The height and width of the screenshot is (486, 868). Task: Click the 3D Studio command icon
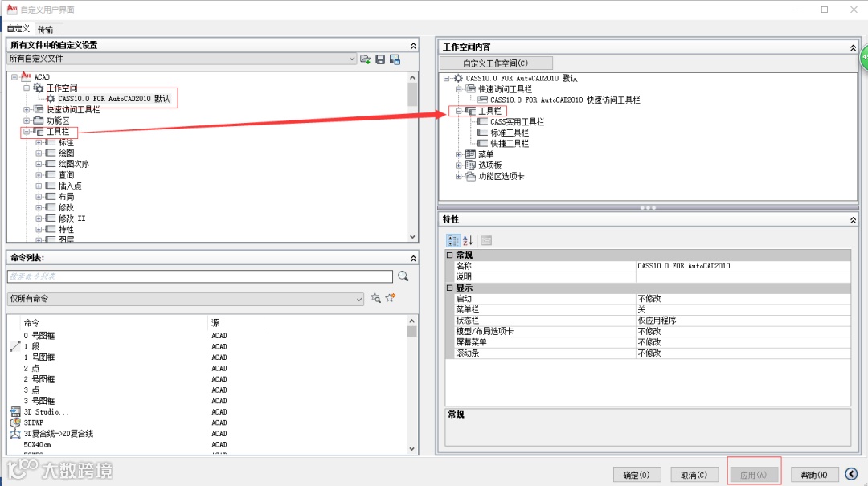point(15,412)
